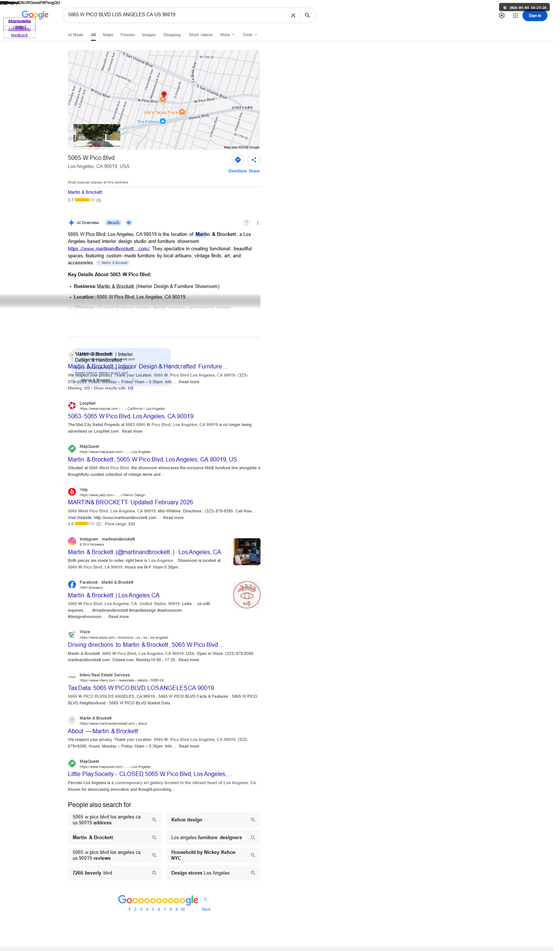Click search icon beside Los angeles furniture designers

255,847
